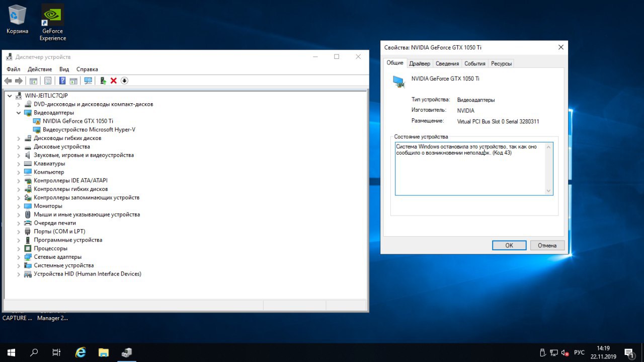
Task: Open the Справка menu
Action: point(87,69)
